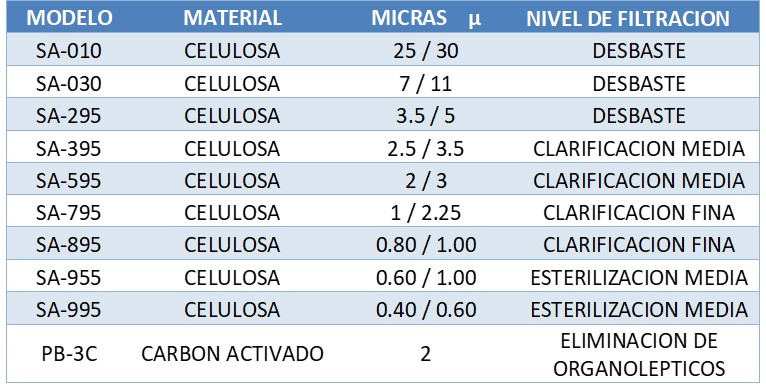Click the SA-295 model cell
The width and height of the screenshot is (766, 389).
[x=69, y=116]
